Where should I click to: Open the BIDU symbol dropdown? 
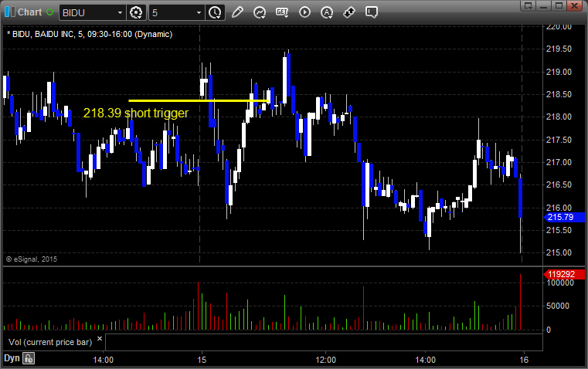click(x=120, y=12)
